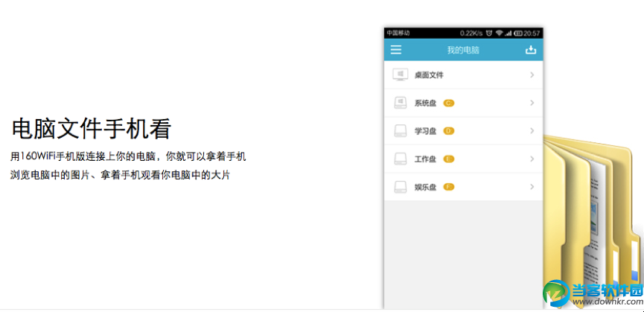Click the drive icon beside 工作盘
The image size is (644, 312).
[x=400, y=159]
